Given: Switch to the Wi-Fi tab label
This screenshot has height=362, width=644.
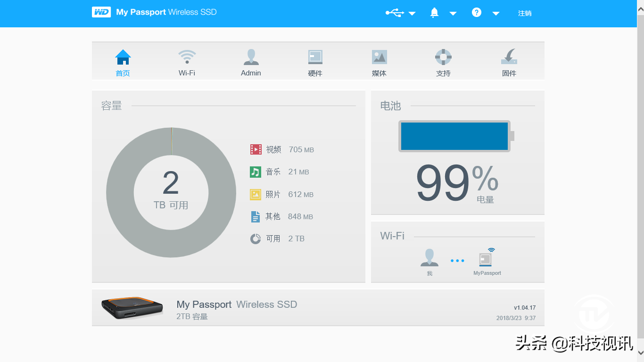Looking at the screenshot, I should [187, 73].
